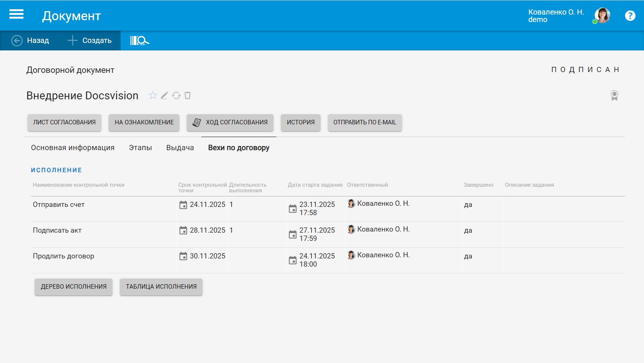Open calendar for 28.11.2025 deadline

point(183,230)
